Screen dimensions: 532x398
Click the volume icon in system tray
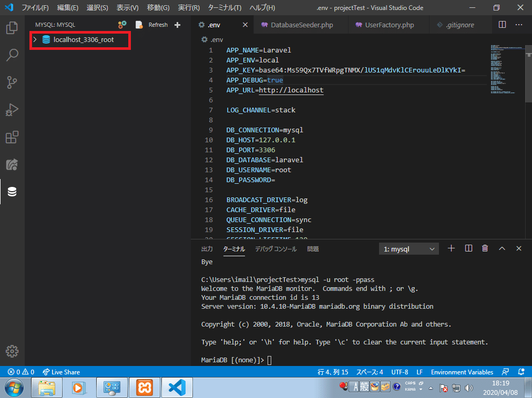(x=469, y=388)
